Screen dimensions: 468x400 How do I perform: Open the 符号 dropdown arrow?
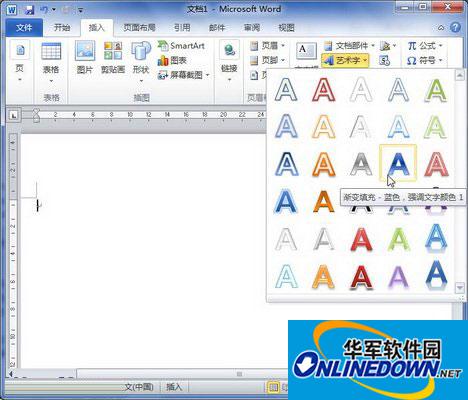440,60
